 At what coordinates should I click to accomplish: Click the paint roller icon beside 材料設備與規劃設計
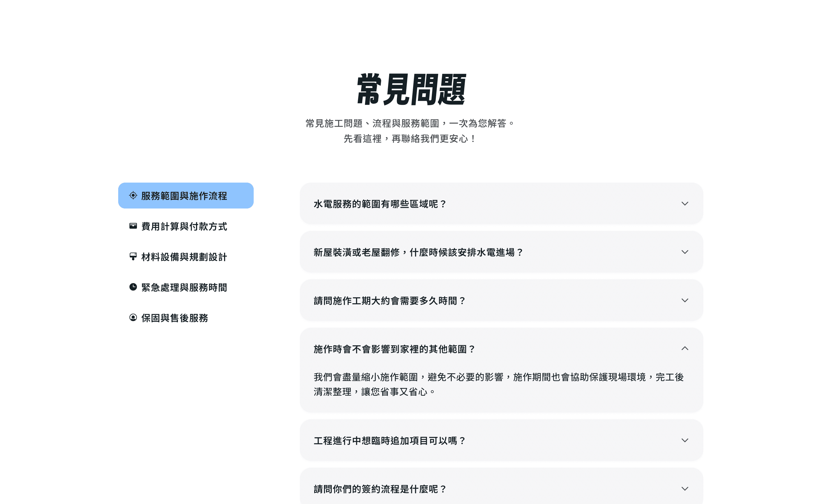[x=133, y=256]
